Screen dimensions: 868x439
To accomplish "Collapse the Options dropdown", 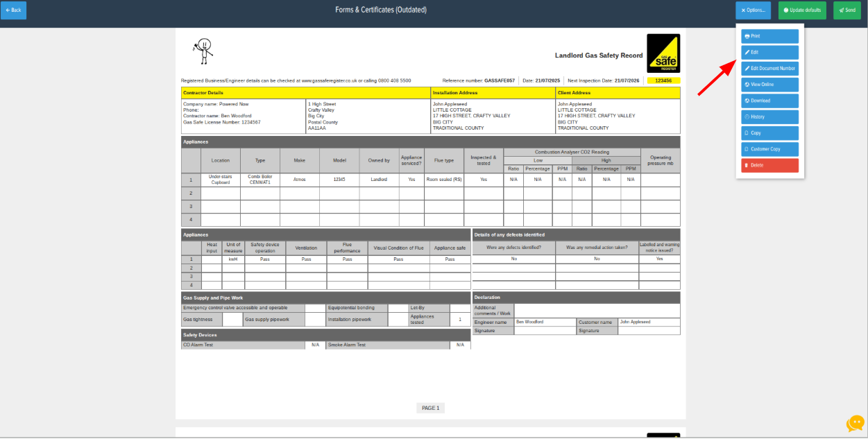I will point(753,10).
